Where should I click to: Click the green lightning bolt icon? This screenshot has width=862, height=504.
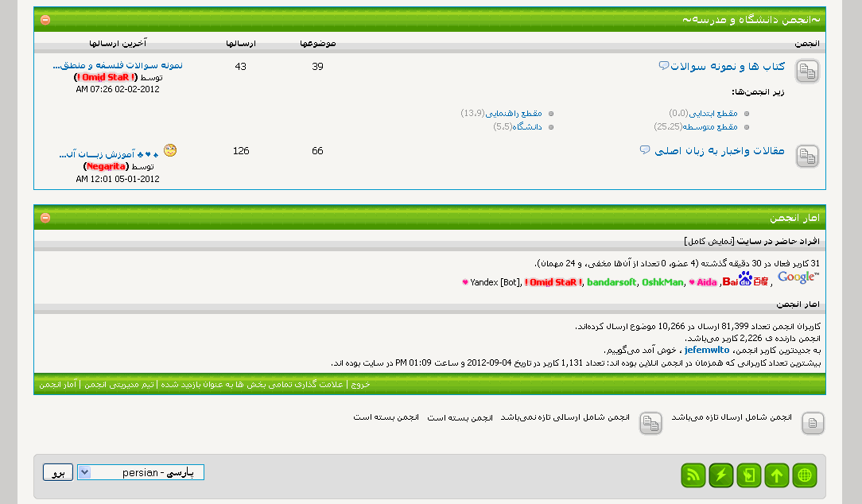pyautogui.click(x=721, y=475)
